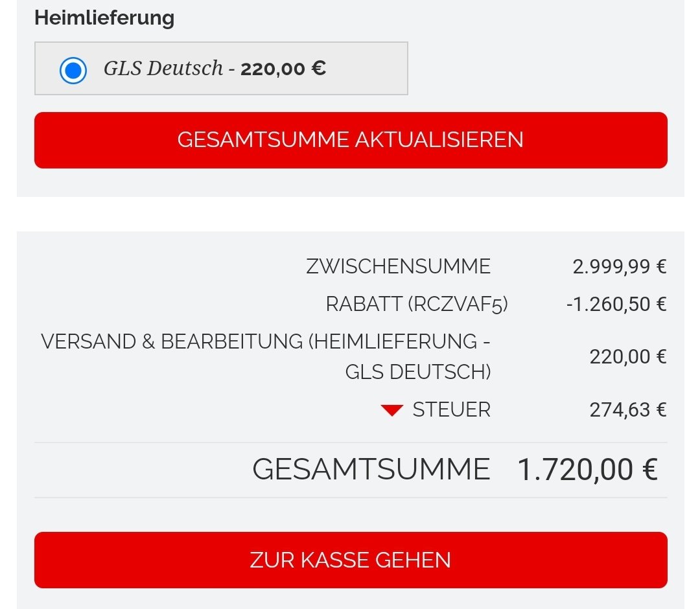Click the GLS Deutsch italic option label
Viewport: 700px width, 609px height.
[x=163, y=68]
